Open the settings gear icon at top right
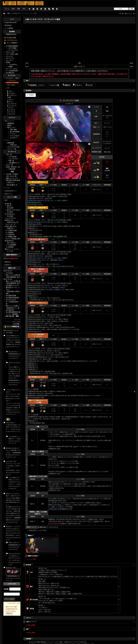 (134, 14)
